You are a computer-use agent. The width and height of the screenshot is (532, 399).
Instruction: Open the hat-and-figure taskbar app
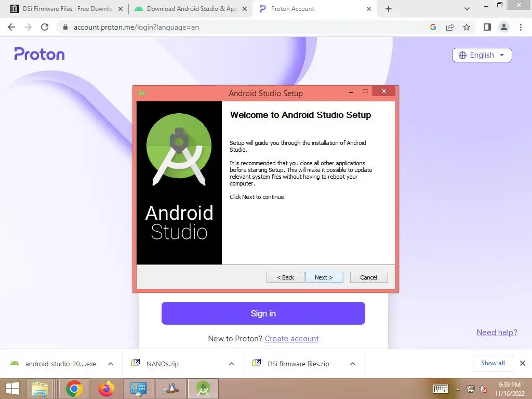[x=171, y=389]
